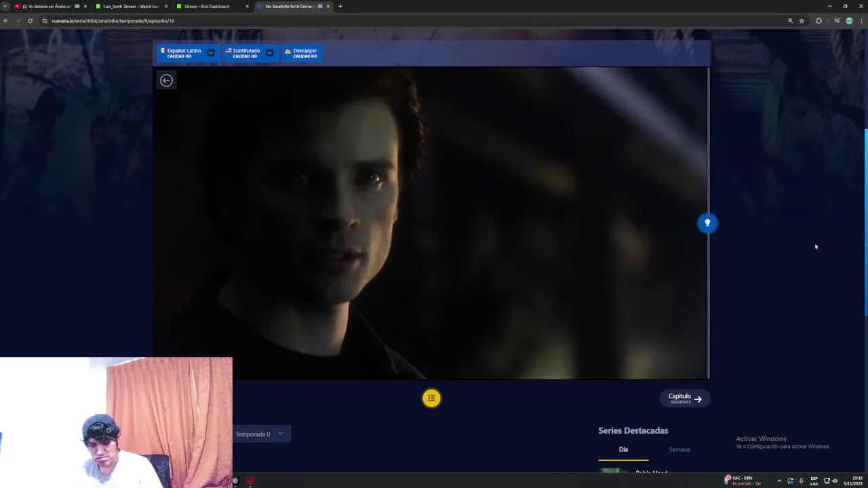The width and height of the screenshot is (868, 488).
Task: Switch to the Semana tab in Series Destacadas
Action: (x=679, y=449)
